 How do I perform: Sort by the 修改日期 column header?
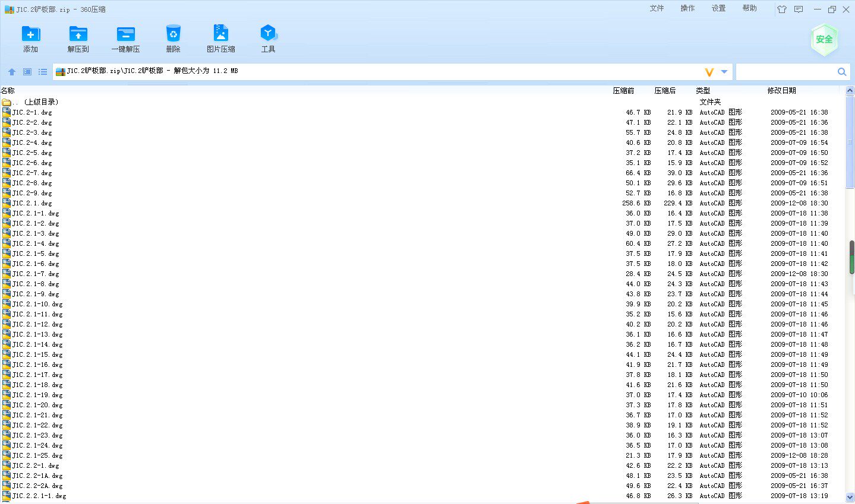click(781, 91)
